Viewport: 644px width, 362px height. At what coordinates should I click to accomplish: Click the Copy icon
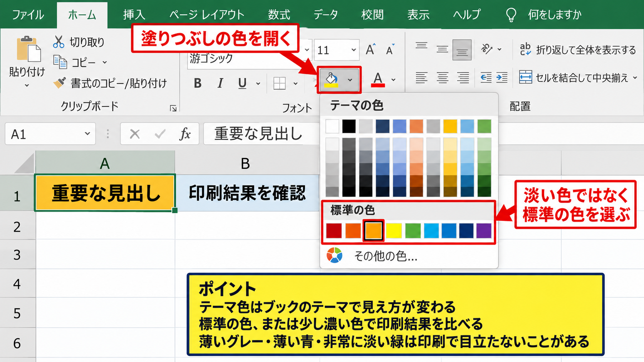pos(60,62)
